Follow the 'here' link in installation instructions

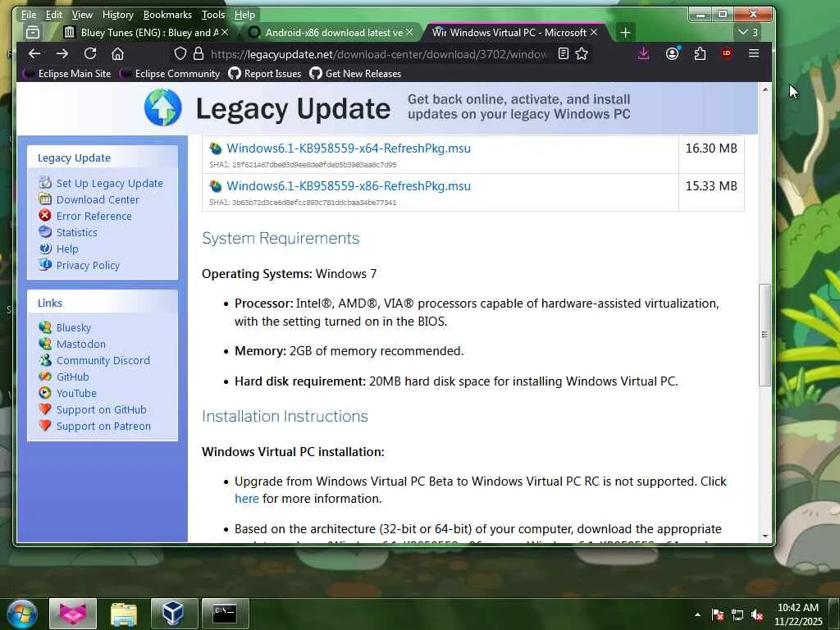pyautogui.click(x=246, y=499)
